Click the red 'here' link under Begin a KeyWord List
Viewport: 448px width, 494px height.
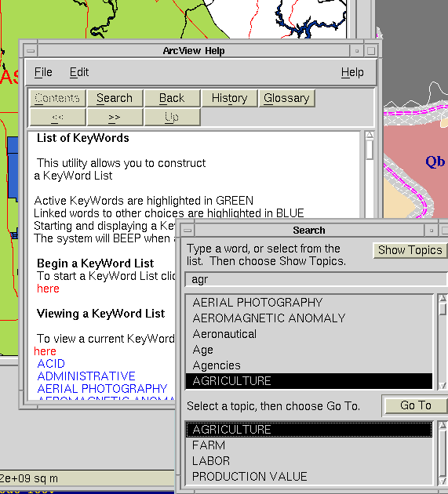48,289
